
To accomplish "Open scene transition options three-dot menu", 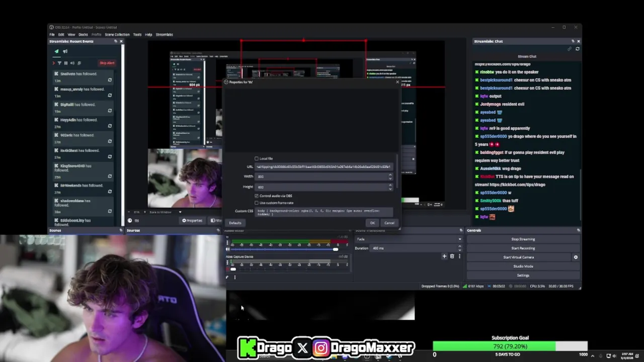I will click(x=459, y=256).
